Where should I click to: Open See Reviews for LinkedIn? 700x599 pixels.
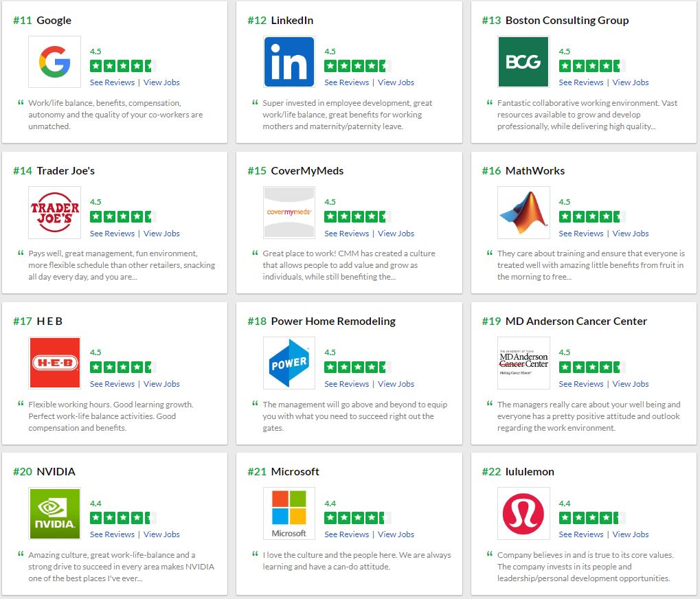pyautogui.click(x=346, y=82)
